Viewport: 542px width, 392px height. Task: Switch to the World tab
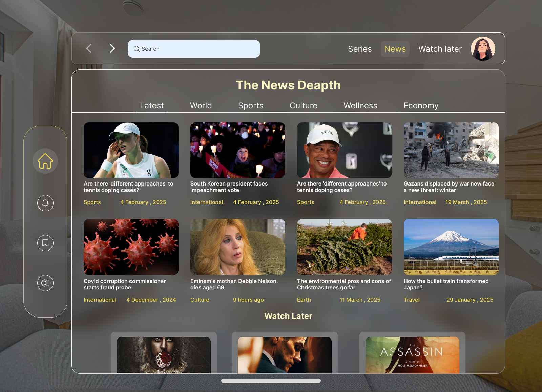[x=201, y=106]
